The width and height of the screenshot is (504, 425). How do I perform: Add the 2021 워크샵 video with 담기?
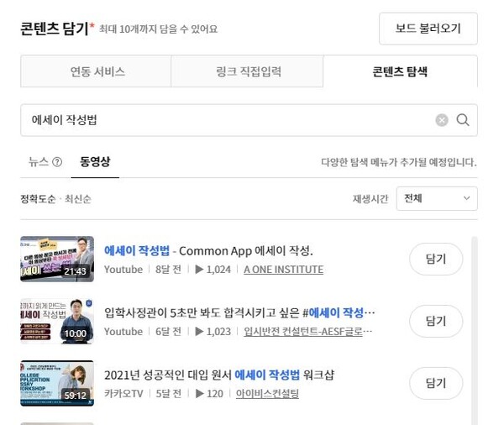pyautogui.click(x=435, y=383)
